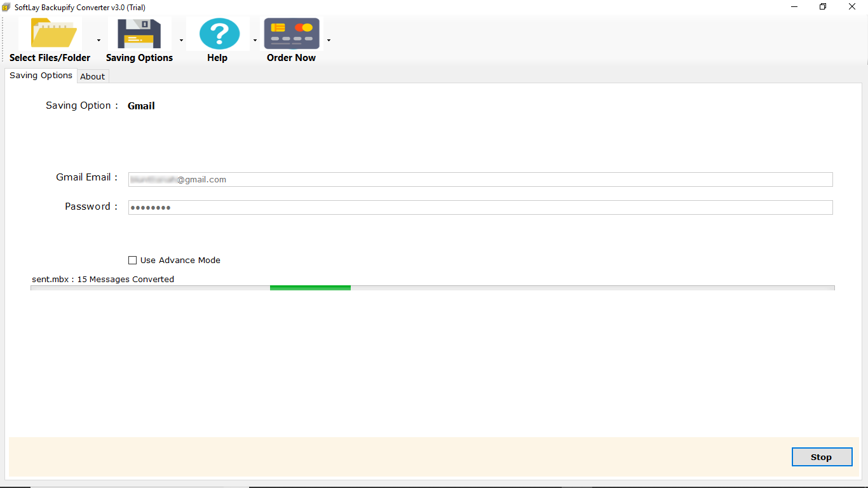This screenshot has width=868, height=488.
Task: Switch to the About tab
Action: point(93,76)
